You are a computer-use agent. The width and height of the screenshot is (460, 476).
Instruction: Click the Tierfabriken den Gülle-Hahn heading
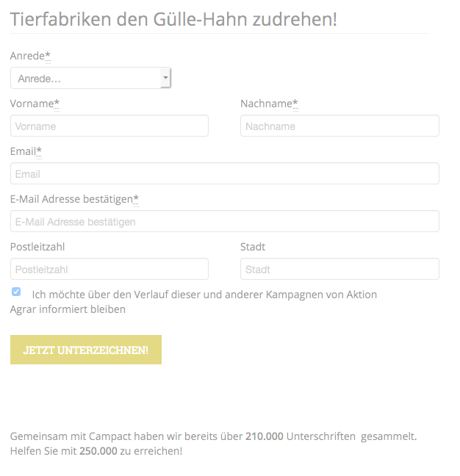[x=173, y=19]
